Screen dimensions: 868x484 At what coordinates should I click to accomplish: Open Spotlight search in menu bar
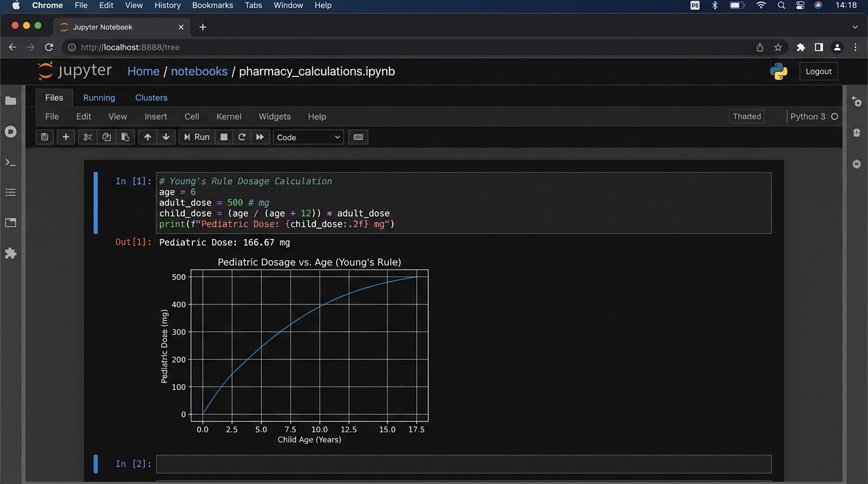pos(781,5)
